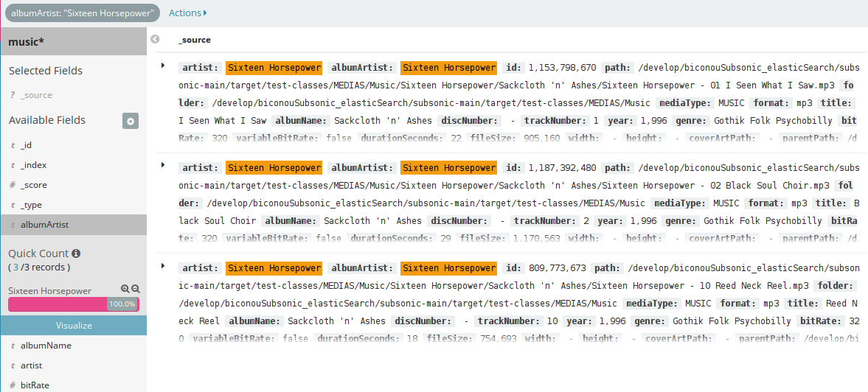Open the music* index pattern header

[74, 41]
